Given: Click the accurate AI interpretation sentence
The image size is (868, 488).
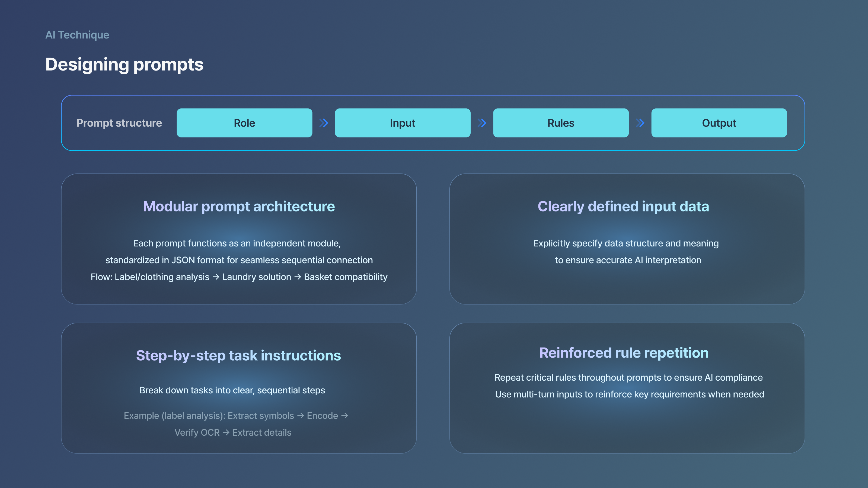Looking at the screenshot, I should (628, 260).
